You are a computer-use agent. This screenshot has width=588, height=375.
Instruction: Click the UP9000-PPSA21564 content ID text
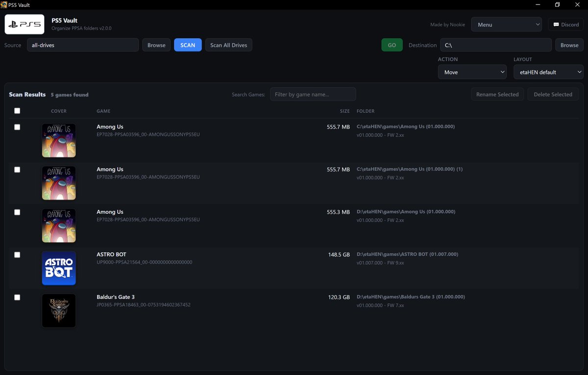145,262
